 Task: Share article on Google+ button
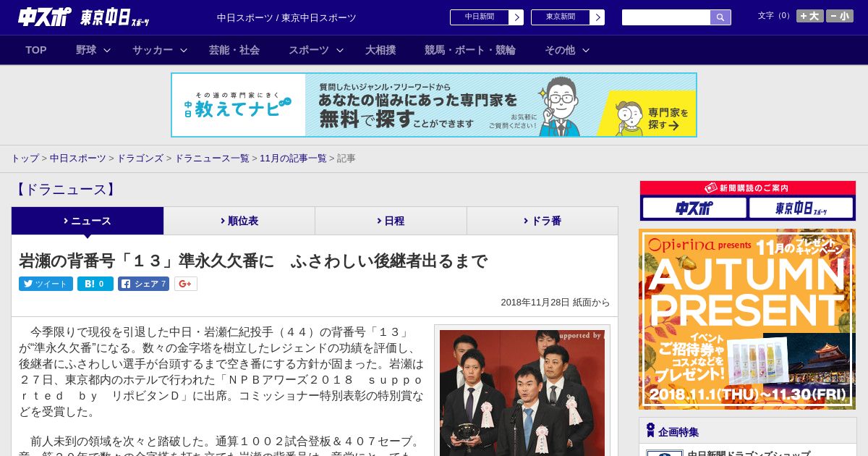tap(185, 284)
